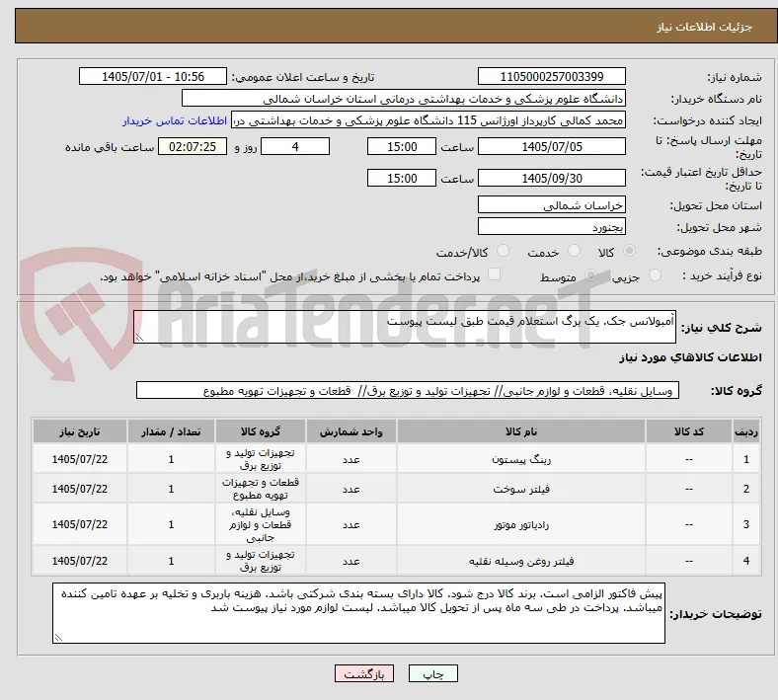Toggle the اسناد خزانه اسلامی payment checkbox

(495, 274)
